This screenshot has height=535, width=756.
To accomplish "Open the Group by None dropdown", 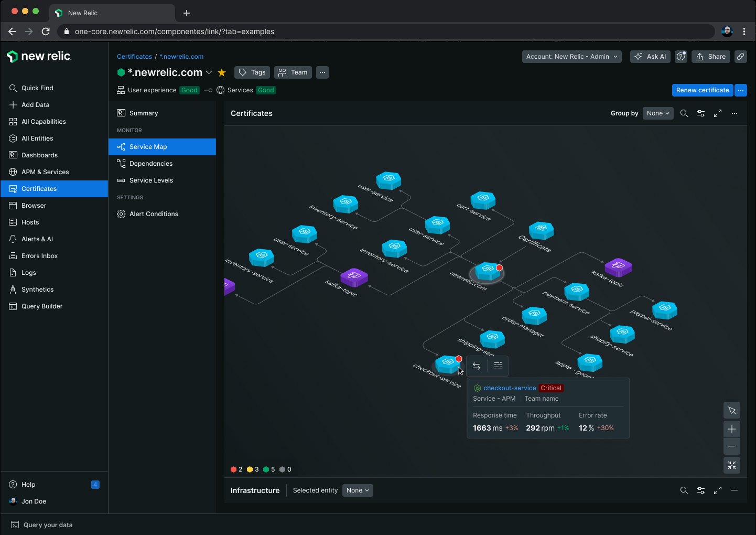I will point(658,113).
